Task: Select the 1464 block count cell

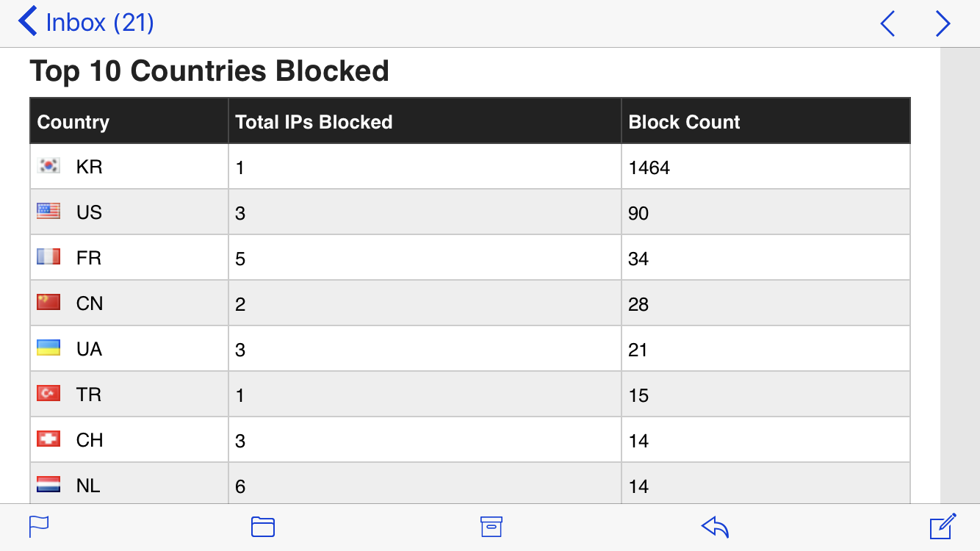Action: pos(765,167)
